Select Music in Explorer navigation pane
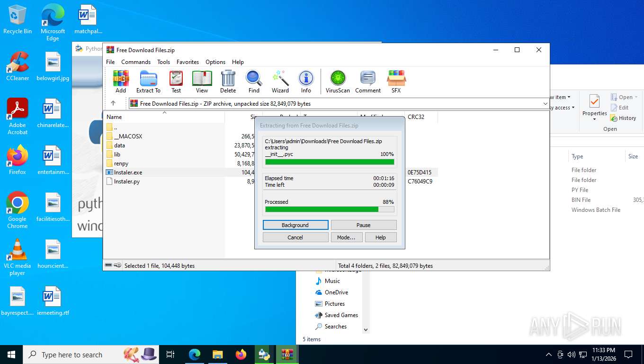 332,281
